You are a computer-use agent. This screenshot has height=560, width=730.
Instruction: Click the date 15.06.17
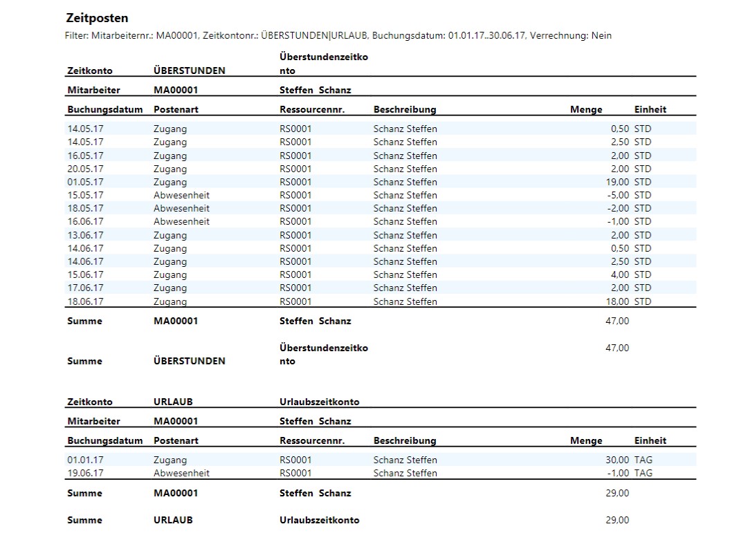pyautogui.click(x=85, y=275)
